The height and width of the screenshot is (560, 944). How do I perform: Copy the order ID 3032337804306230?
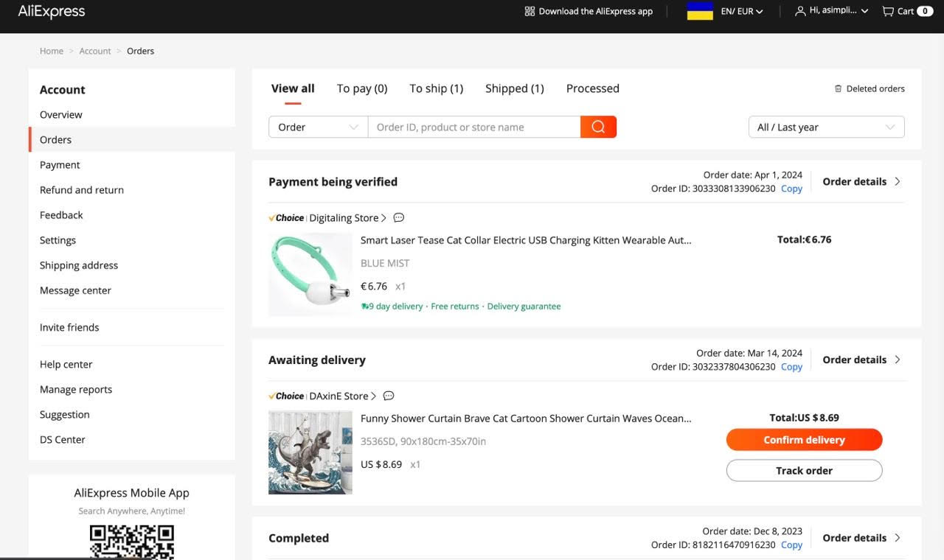click(x=791, y=367)
